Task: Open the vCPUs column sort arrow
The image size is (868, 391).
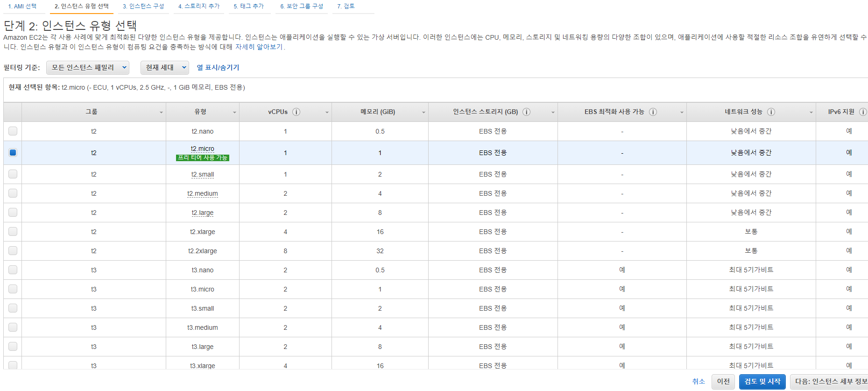Action: (x=327, y=113)
